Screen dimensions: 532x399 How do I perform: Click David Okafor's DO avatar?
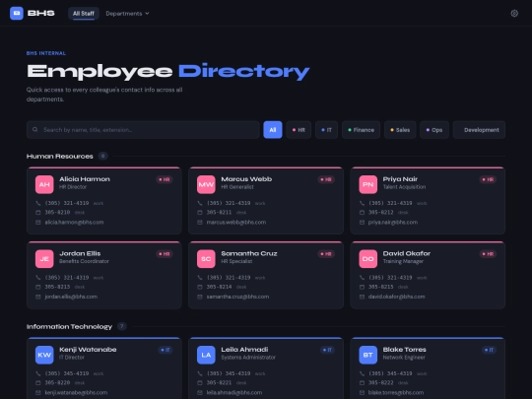(368, 259)
